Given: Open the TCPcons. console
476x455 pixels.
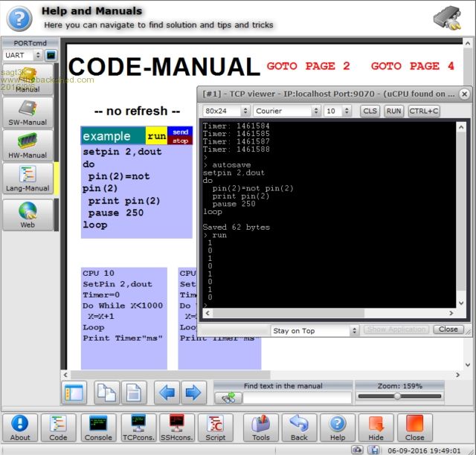Looking at the screenshot, I should [138, 427].
